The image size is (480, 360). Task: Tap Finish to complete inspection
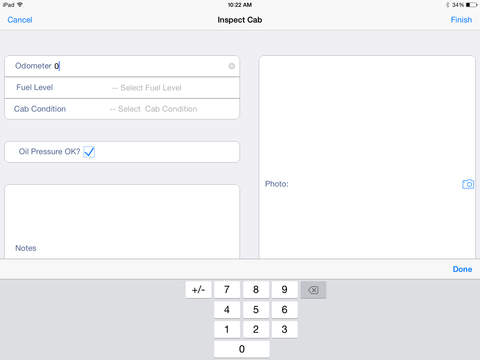pos(461,20)
